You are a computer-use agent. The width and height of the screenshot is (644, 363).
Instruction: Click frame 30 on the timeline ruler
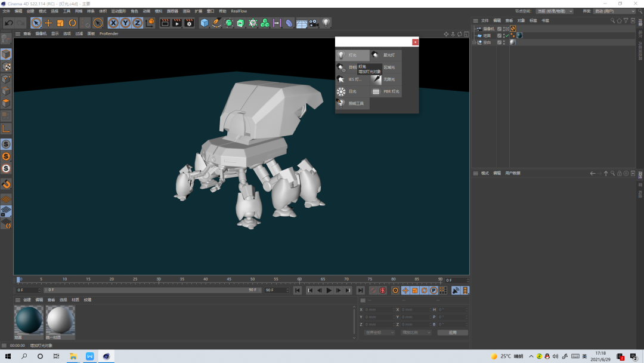pos(159,279)
